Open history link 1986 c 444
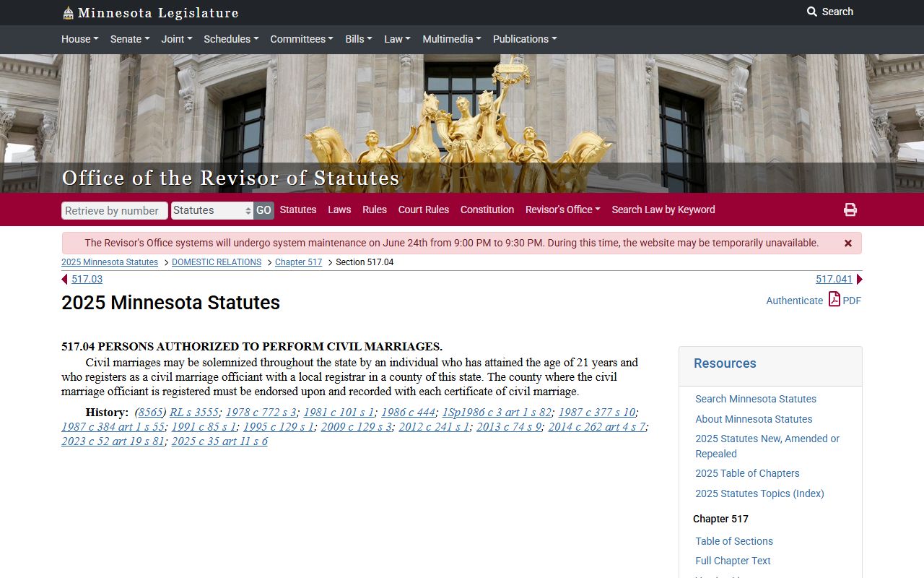The image size is (924, 578). click(x=408, y=413)
